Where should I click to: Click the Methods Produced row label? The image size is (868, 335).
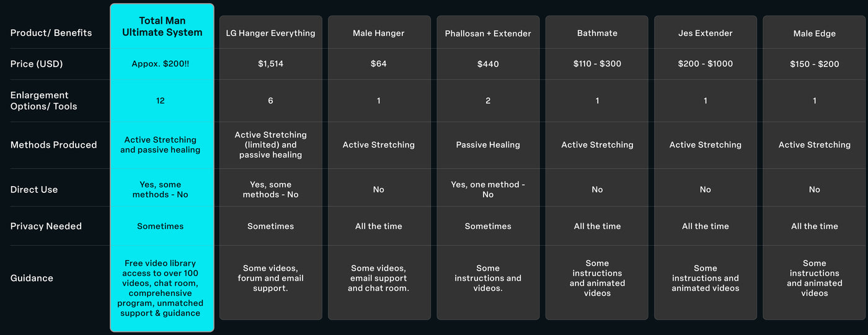coord(53,145)
